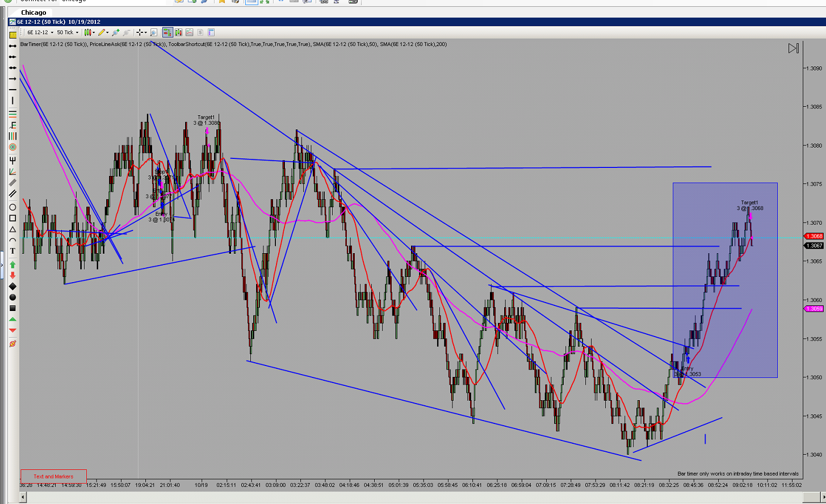This screenshot has height=504, width=826.
Task: Select the Ellipse drawing tool
Action: (x=12, y=207)
